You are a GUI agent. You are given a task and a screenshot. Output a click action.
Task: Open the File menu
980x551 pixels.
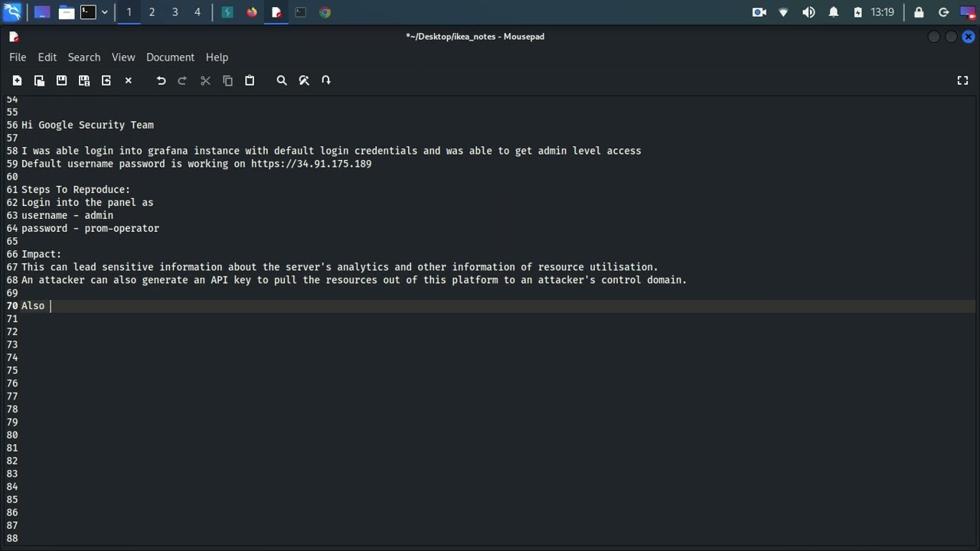click(18, 57)
